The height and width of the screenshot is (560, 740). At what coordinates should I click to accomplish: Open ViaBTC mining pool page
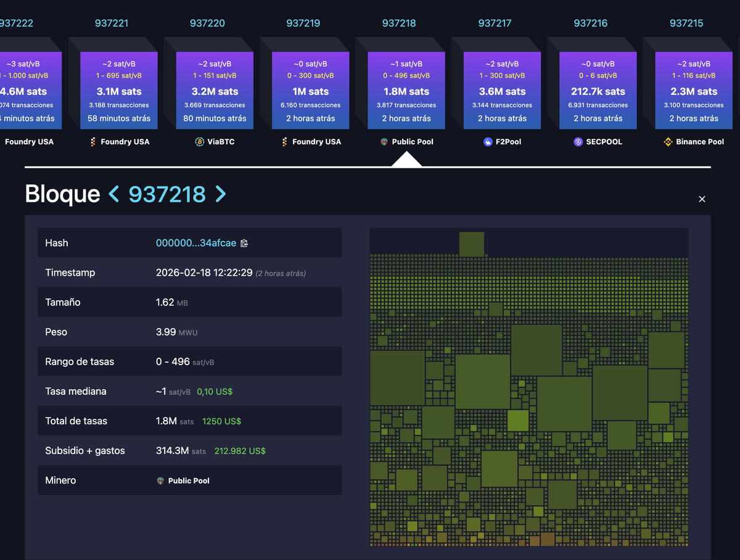(222, 142)
